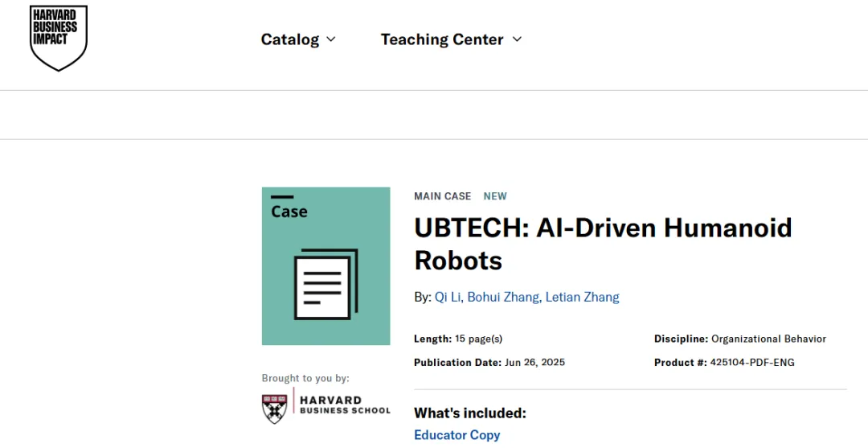Expand the Catalog dropdown chevron
Viewport: 868px width, 448px height.
click(x=331, y=39)
